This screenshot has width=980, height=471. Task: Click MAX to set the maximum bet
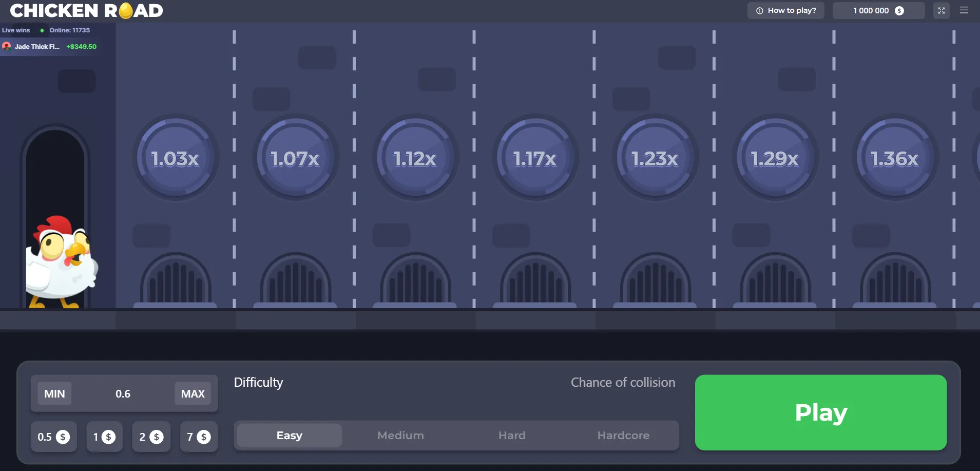click(192, 393)
